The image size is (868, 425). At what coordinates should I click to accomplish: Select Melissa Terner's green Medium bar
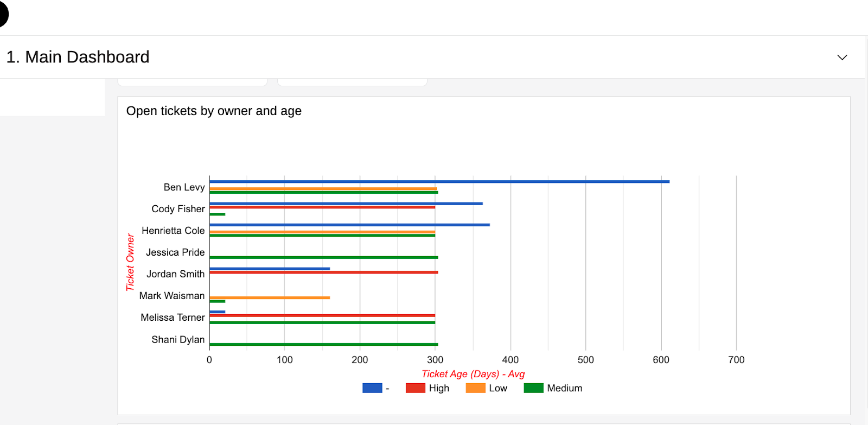tap(322, 322)
